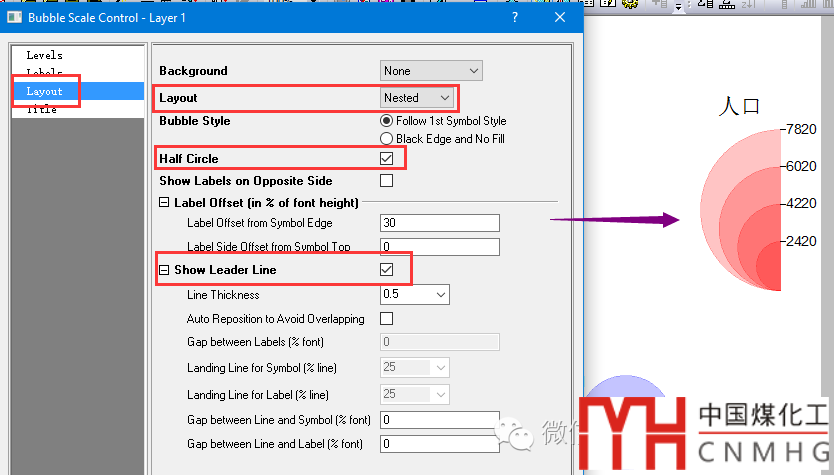The height and width of the screenshot is (475, 834).
Task: Collapse the Show Leader Line section
Action: coord(164,270)
